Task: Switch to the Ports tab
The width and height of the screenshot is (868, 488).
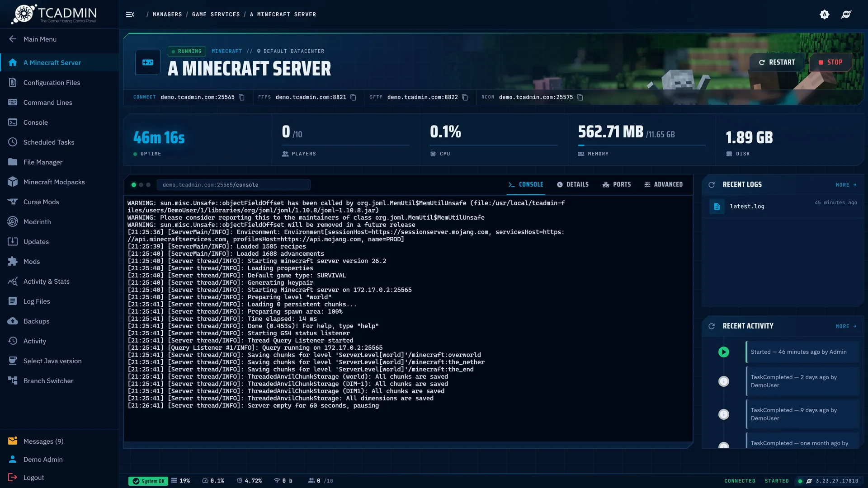Action: [617, 185]
